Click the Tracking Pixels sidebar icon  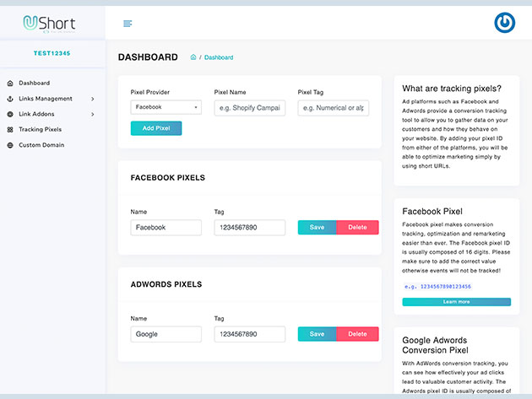pyautogui.click(x=10, y=130)
